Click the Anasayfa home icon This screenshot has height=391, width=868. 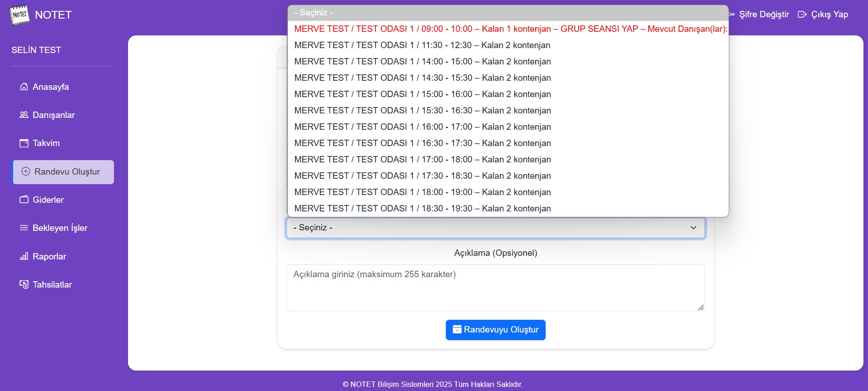pos(24,87)
